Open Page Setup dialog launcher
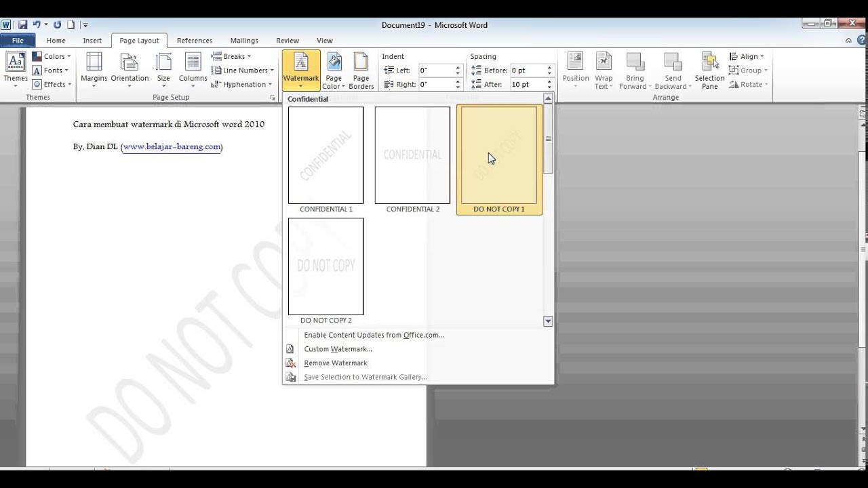The height and width of the screenshot is (488, 868). point(273,98)
